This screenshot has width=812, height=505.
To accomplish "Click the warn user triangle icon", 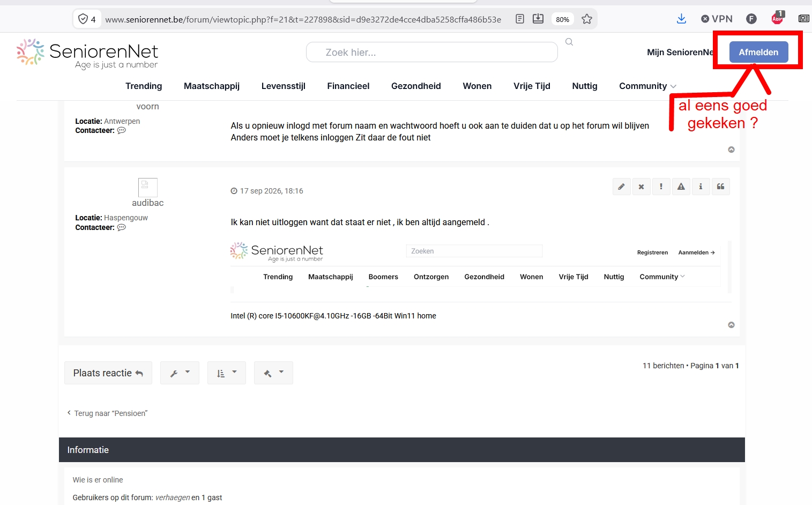I will [681, 187].
